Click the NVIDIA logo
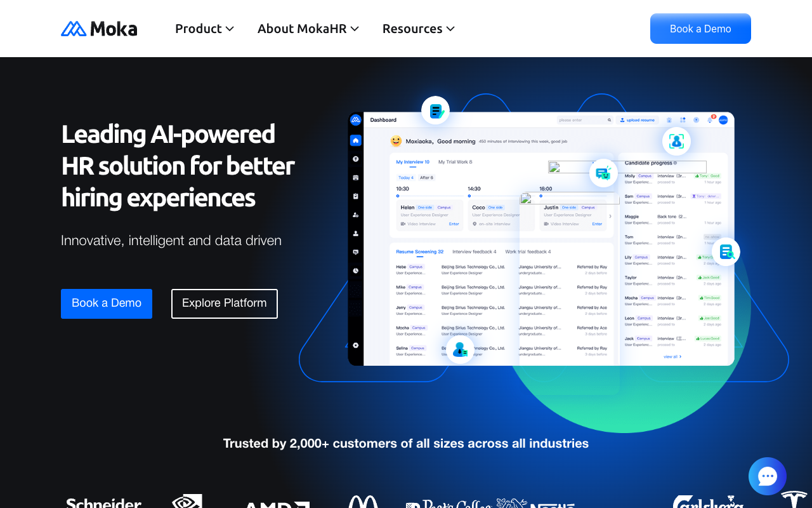The height and width of the screenshot is (508, 812). point(187,501)
